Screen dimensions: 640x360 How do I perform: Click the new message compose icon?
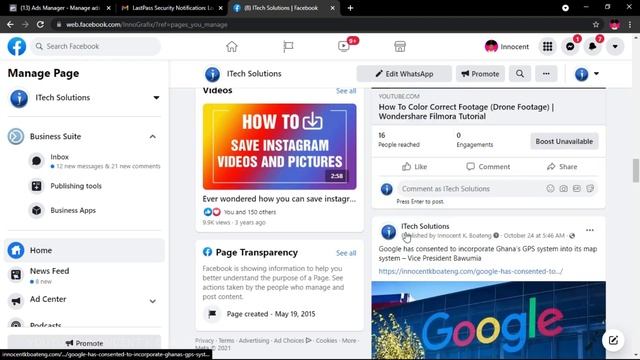point(613,340)
